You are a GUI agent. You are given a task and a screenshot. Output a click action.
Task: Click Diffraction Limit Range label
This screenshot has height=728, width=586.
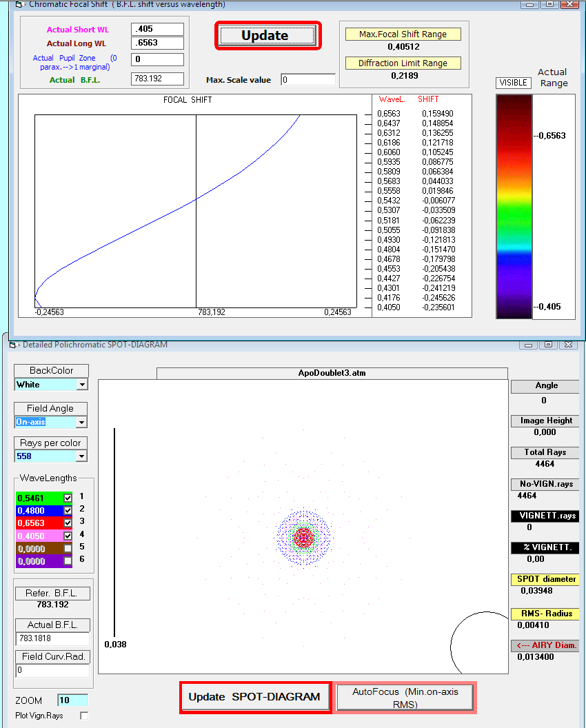pos(403,63)
